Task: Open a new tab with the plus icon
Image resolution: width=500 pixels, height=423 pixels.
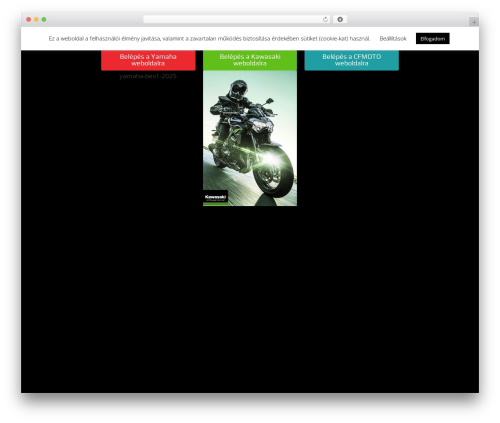Action: [x=474, y=22]
